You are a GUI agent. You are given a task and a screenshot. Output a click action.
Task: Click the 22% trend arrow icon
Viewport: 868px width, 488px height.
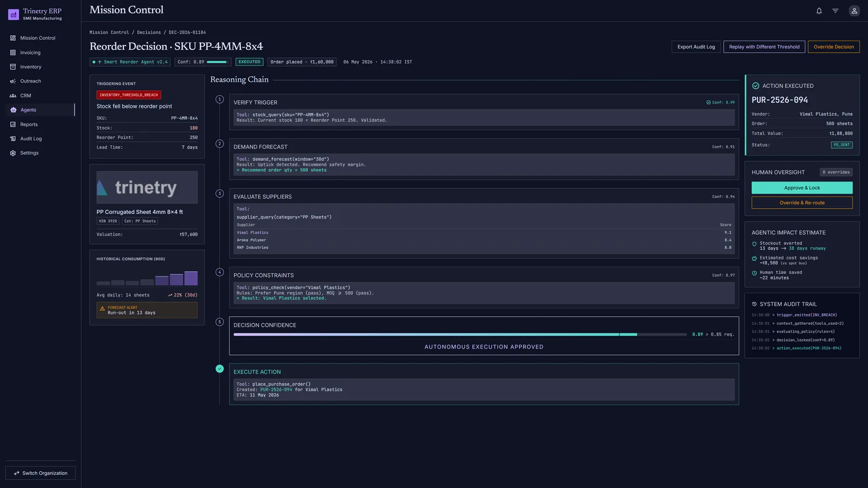coord(170,296)
